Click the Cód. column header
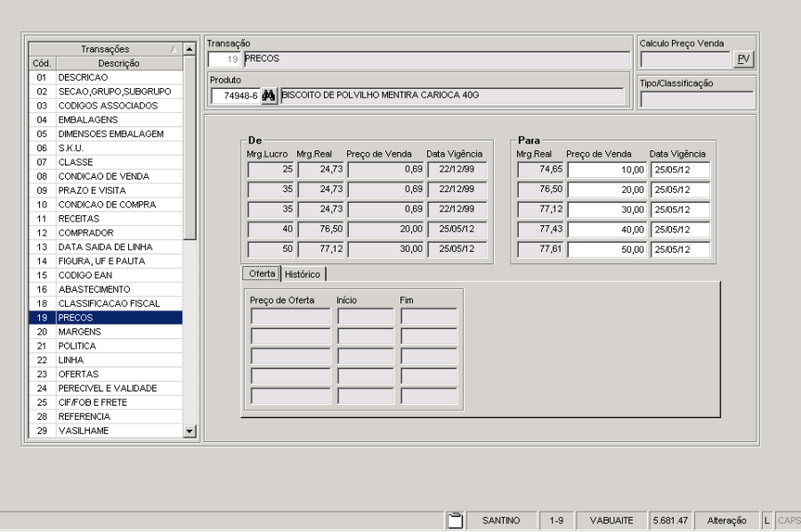Viewport: 801px width, 532px height. click(x=42, y=63)
